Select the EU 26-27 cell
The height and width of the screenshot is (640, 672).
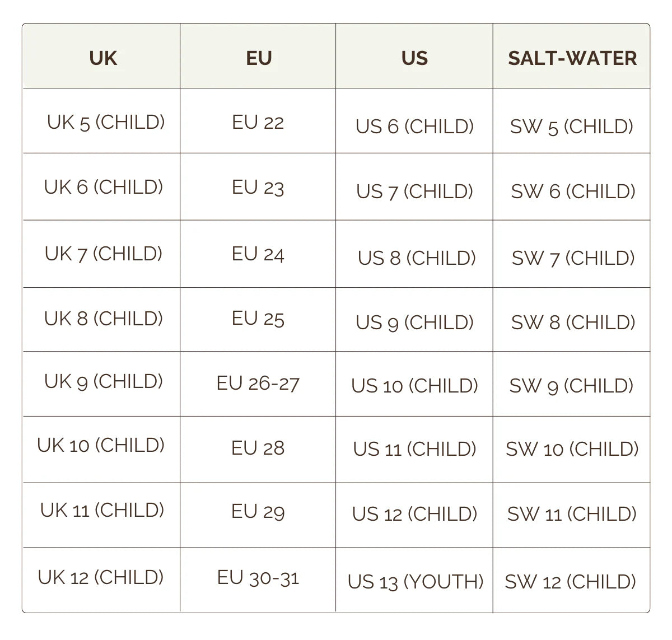pyautogui.click(x=258, y=384)
